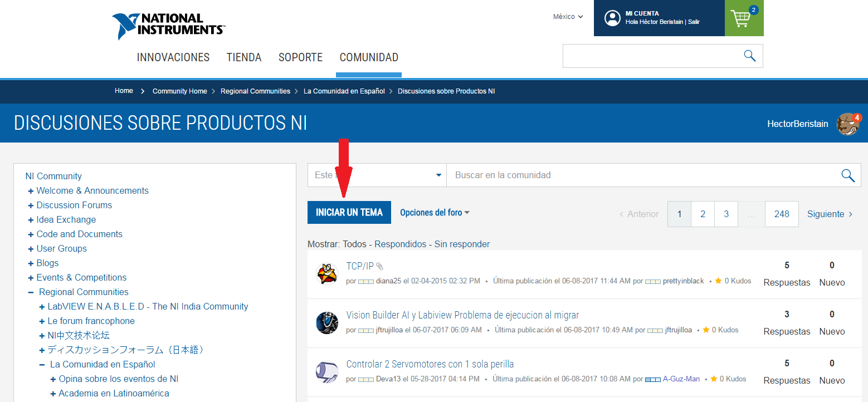This screenshot has height=402, width=868.
Task: Go to page 3 of threads
Action: pyautogui.click(x=726, y=214)
